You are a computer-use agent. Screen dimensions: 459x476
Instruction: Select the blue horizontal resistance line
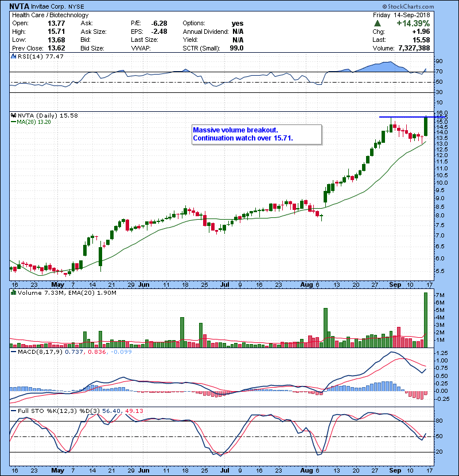tap(402, 117)
